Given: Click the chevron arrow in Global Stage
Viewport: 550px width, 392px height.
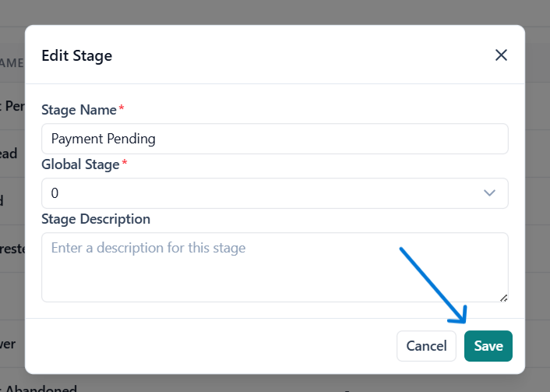Looking at the screenshot, I should (x=489, y=193).
